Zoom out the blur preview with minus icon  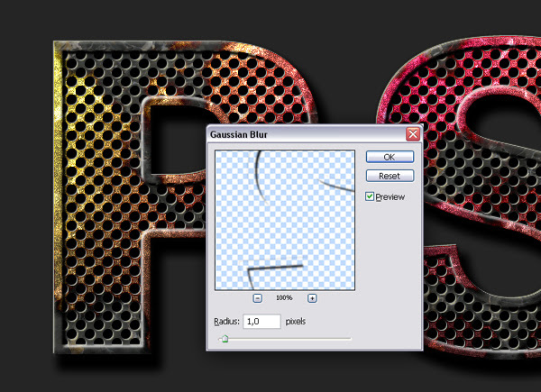pyautogui.click(x=257, y=298)
